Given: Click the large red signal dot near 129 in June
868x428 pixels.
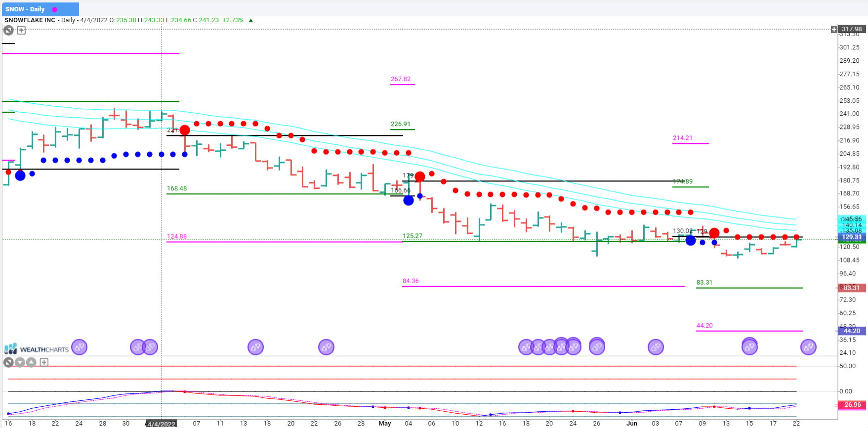Looking at the screenshot, I should pyautogui.click(x=714, y=233).
